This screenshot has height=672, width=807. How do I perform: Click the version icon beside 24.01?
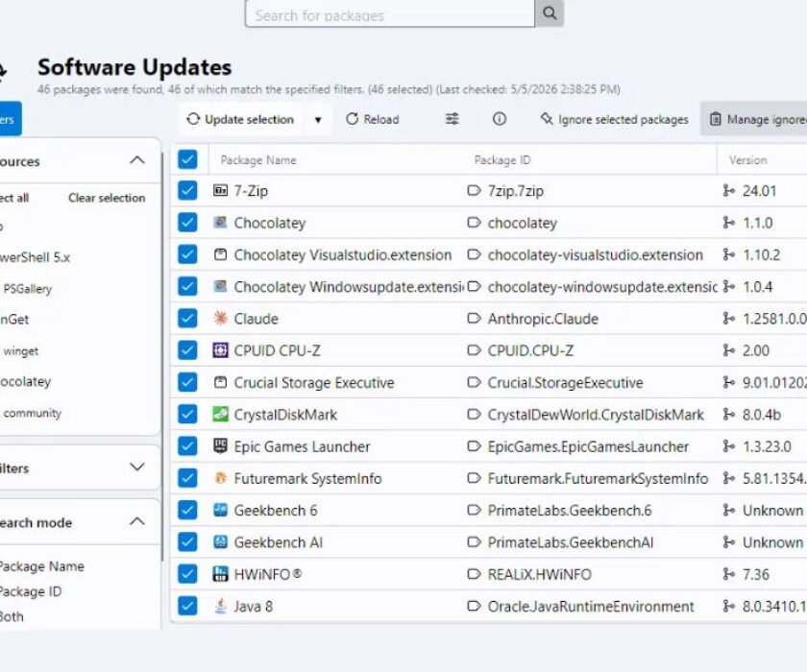coord(728,191)
